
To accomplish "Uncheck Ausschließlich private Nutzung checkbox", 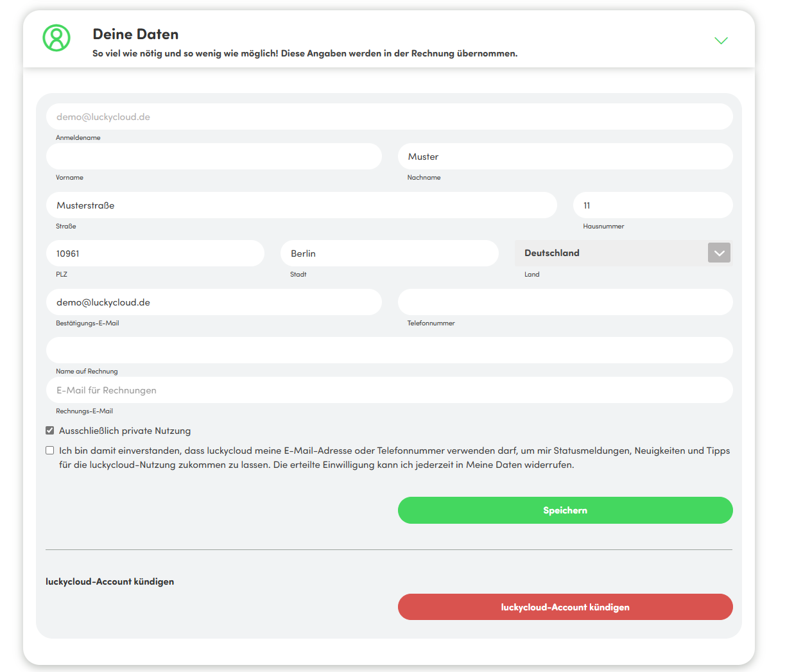I will 50,431.
